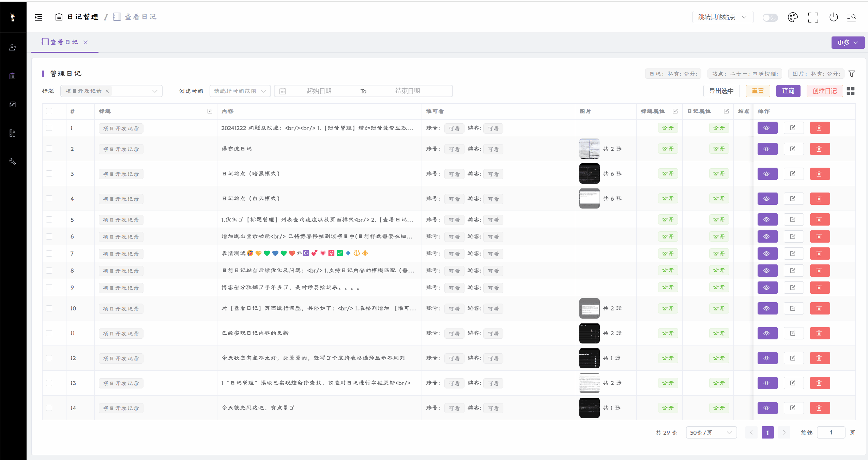
Task: Open the 跳转其他站点 dropdown
Action: coord(722,17)
